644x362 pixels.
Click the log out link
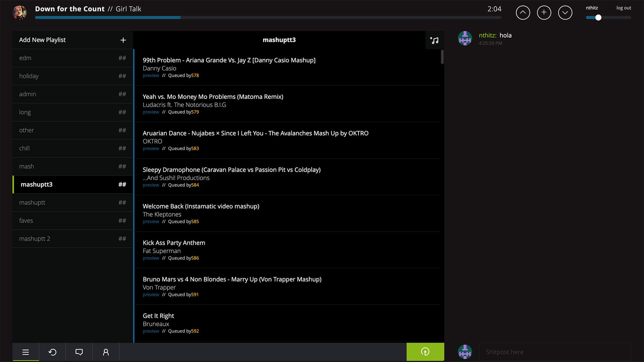[623, 7]
